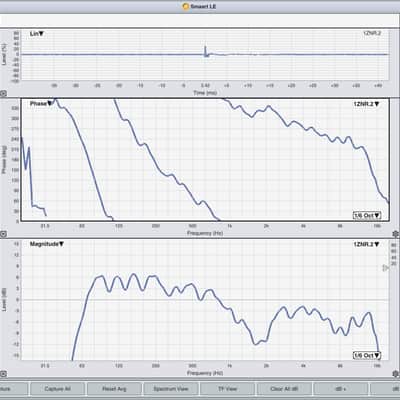The height and width of the screenshot is (400, 400).
Task: Click the Smaart LE title bar icon
Action: pos(186,6)
